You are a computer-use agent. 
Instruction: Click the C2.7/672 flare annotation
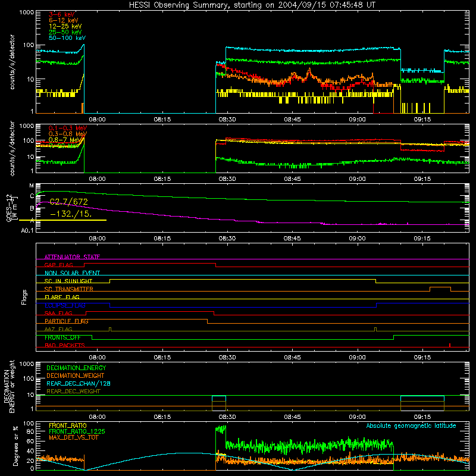click(68, 202)
